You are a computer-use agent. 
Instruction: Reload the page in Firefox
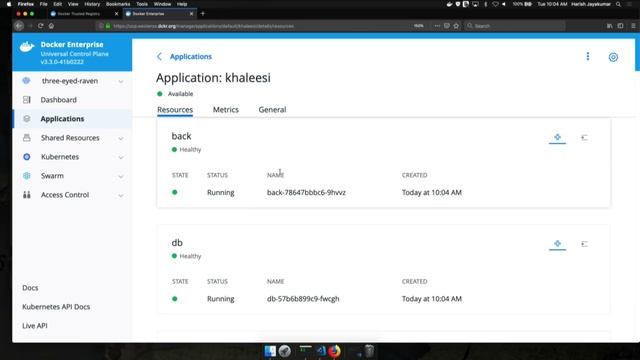pyautogui.click(x=40, y=26)
